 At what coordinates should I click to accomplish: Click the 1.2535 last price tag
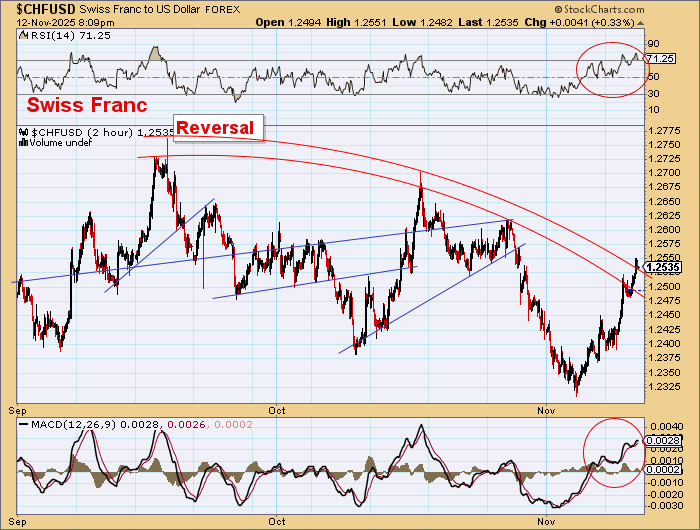[x=662, y=267]
